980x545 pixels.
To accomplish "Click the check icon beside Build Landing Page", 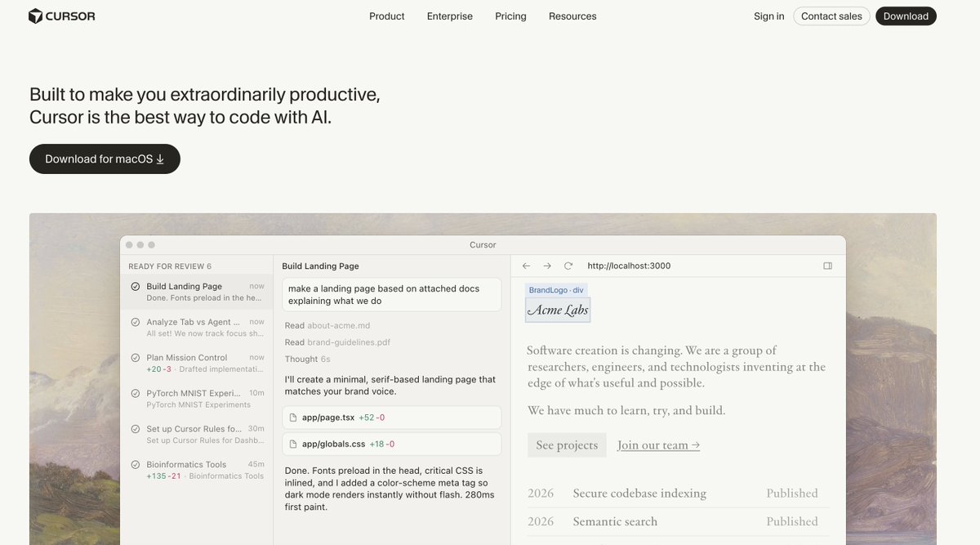I will 135,286.
